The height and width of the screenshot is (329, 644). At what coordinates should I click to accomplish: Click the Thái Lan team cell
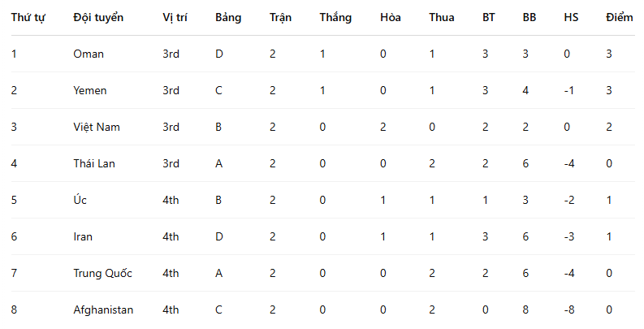94,163
